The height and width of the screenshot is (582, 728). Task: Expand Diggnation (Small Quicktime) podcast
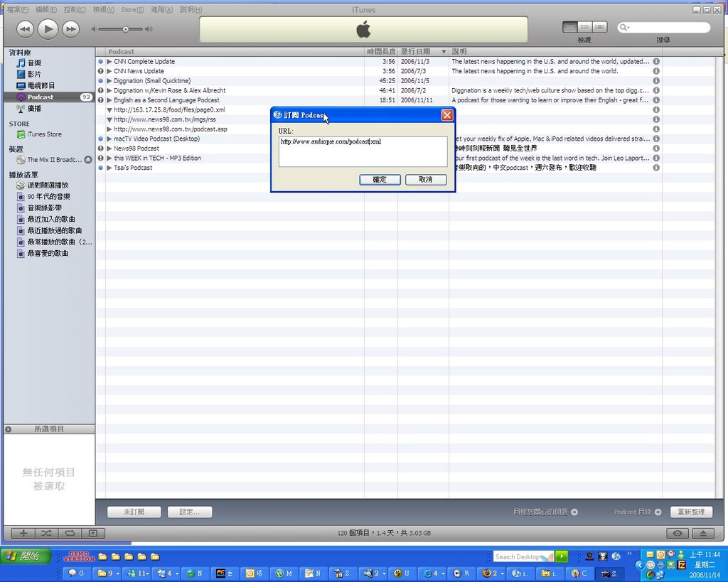109,81
